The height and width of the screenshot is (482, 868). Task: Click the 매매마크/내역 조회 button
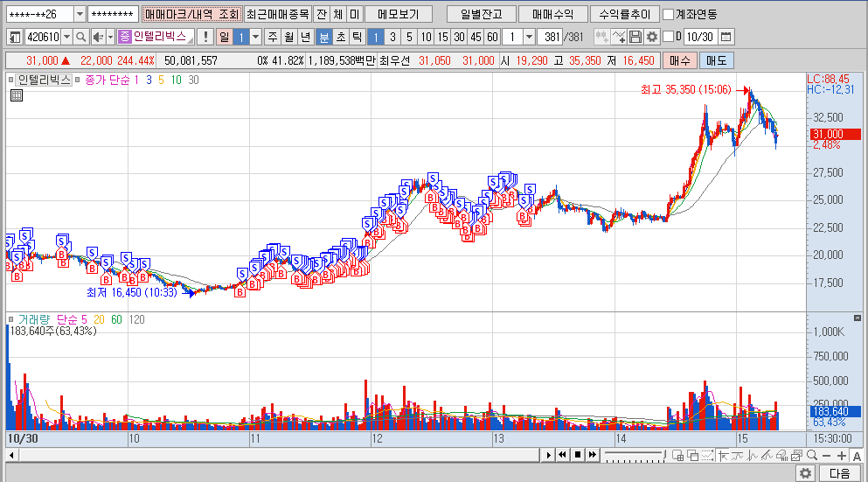coord(192,14)
